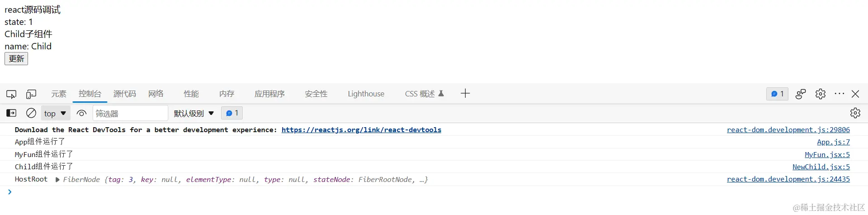Screen dimensions: 868x215
Task: Click the feedback/profile people icon
Action: (x=801, y=94)
